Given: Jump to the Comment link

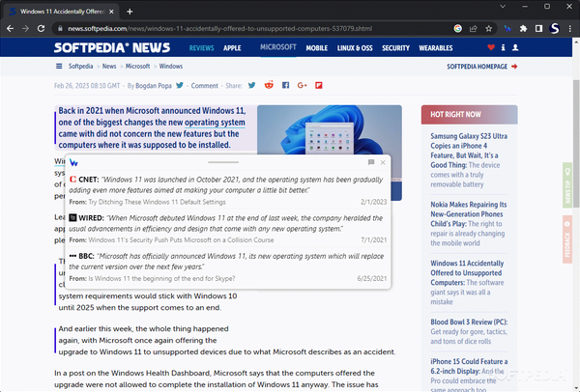Looking at the screenshot, I should coord(205,86).
